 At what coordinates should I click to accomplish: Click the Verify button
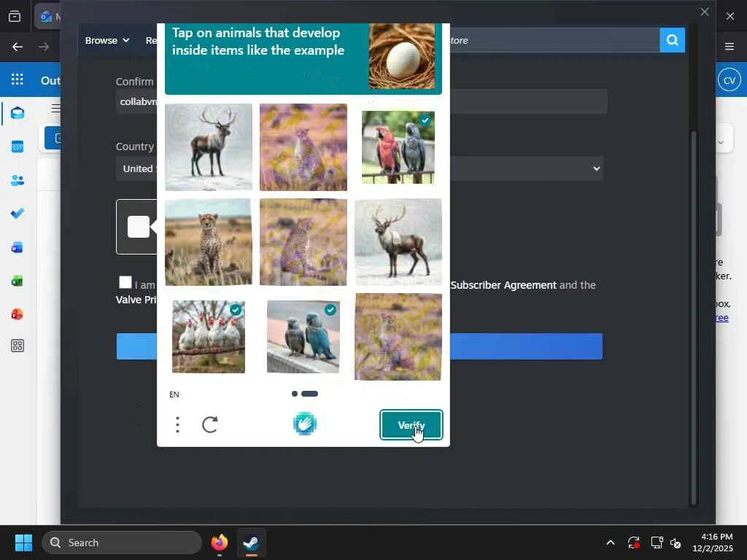pyautogui.click(x=411, y=425)
